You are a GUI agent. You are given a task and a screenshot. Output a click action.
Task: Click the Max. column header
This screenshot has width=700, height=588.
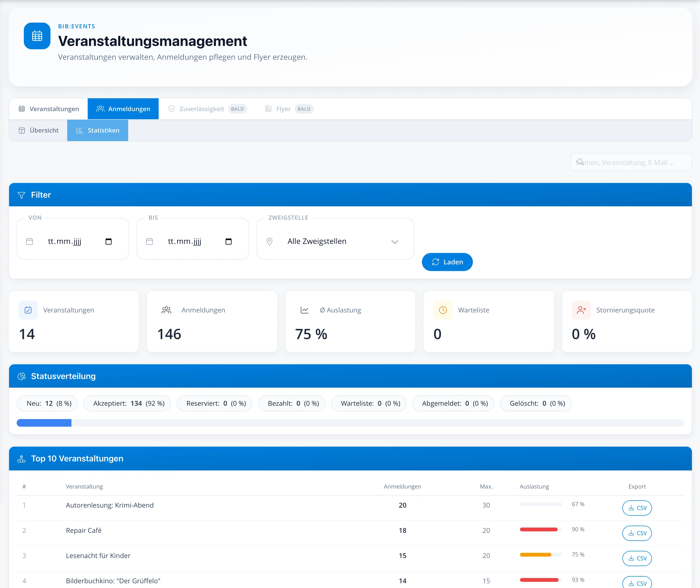[x=486, y=486]
